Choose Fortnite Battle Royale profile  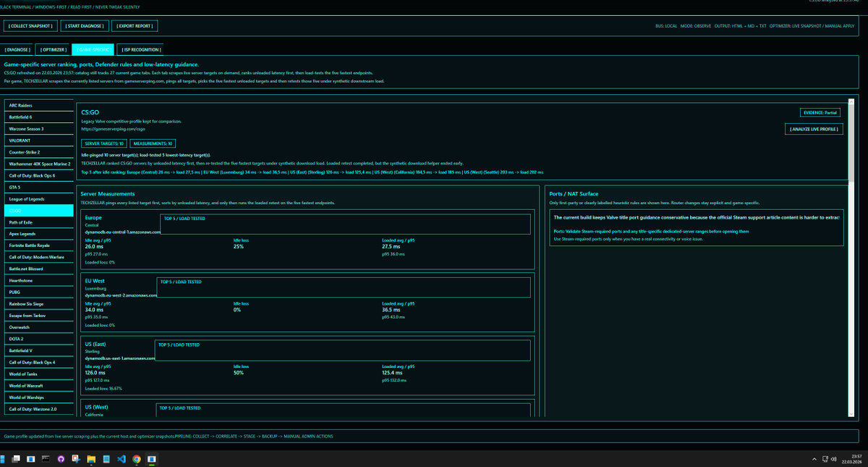pos(39,245)
